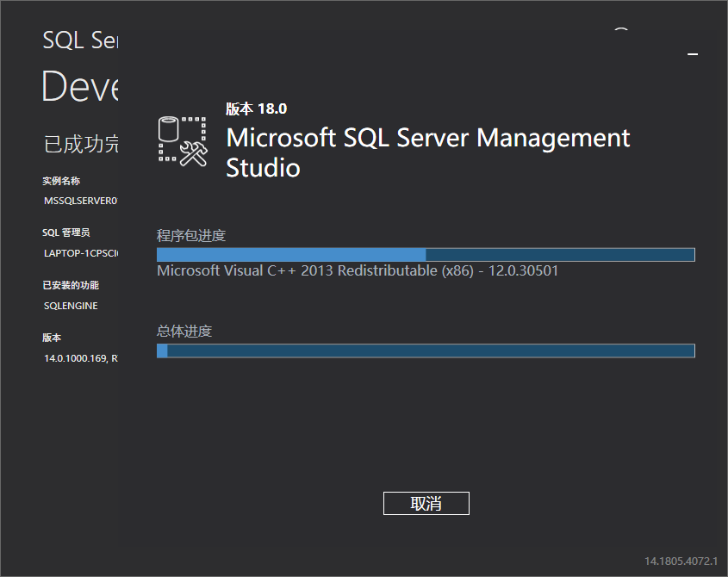The width and height of the screenshot is (728, 577).
Task: Select the 14.0.1000.169 version value in background window
Action: (x=81, y=358)
